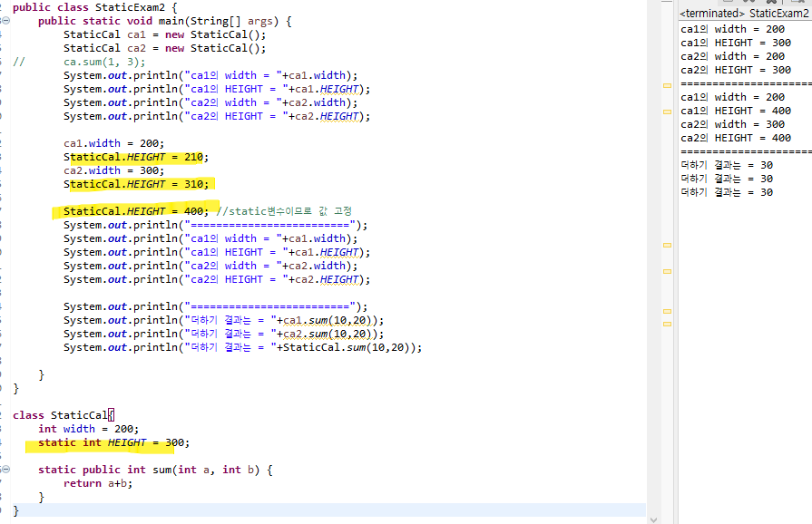
Task: Click 'public static void main' method signature
Action: [x=165, y=21]
